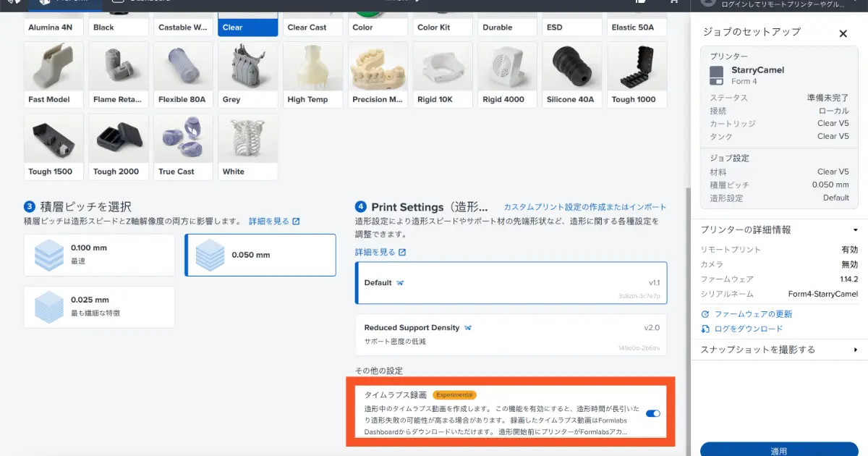Image resolution: width=868 pixels, height=456 pixels.
Task: Open 詳細を見る link under Print Settings
Action: (x=380, y=252)
